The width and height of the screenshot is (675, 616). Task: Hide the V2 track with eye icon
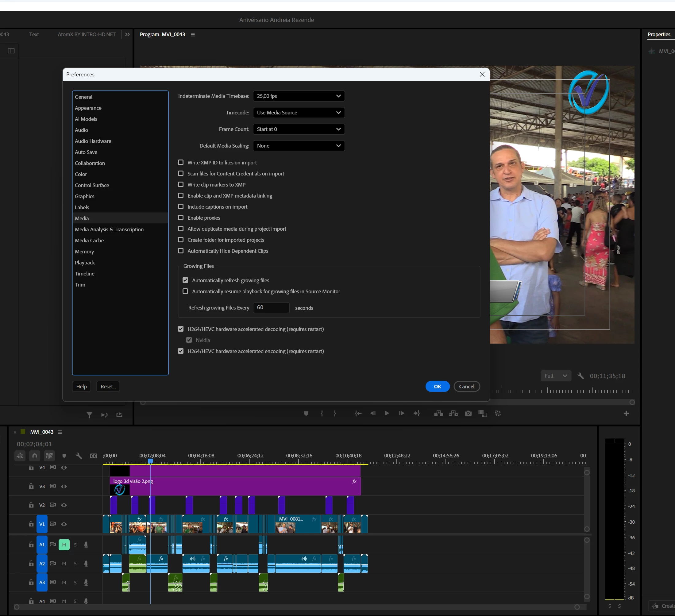[64, 505]
